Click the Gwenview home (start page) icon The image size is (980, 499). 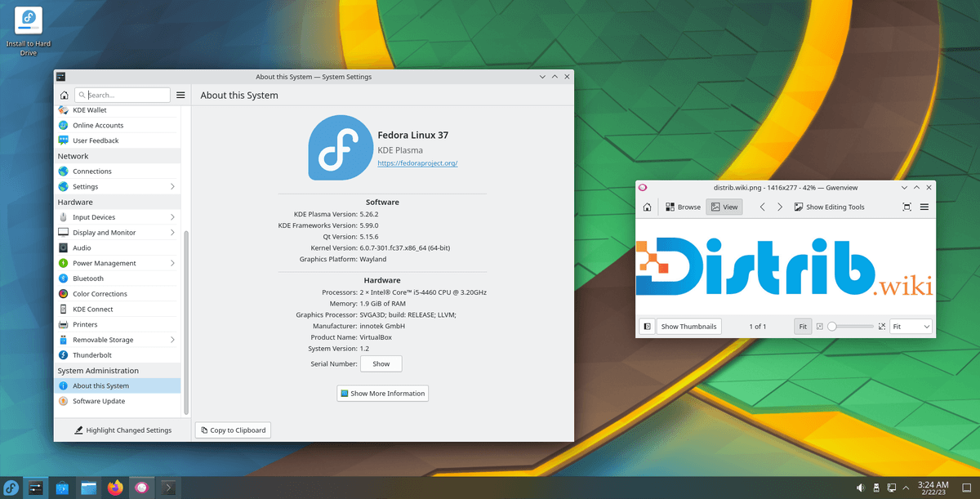647,207
